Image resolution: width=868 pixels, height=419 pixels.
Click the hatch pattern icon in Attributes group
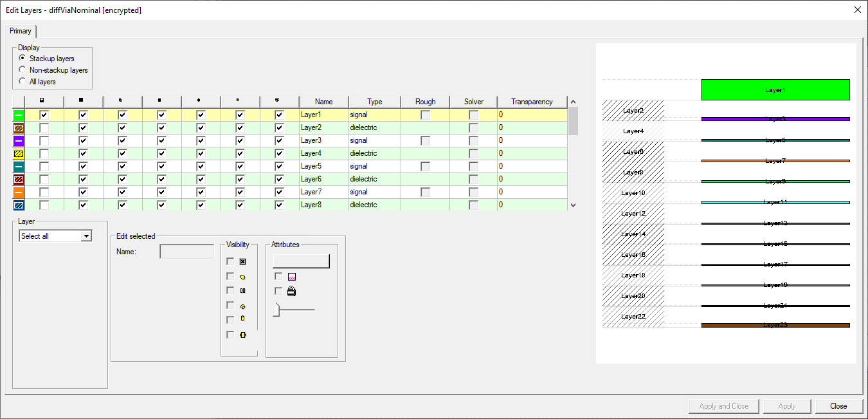(292, 277)
